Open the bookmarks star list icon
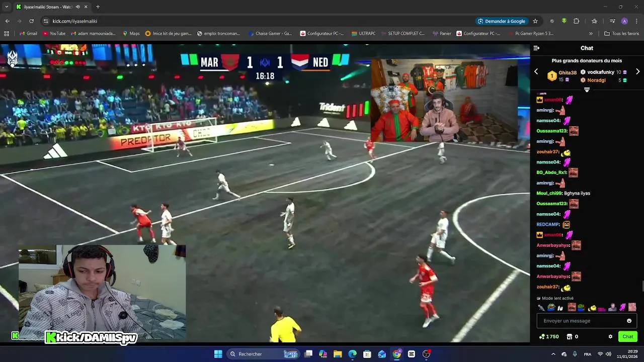 [x=594, y=21]
